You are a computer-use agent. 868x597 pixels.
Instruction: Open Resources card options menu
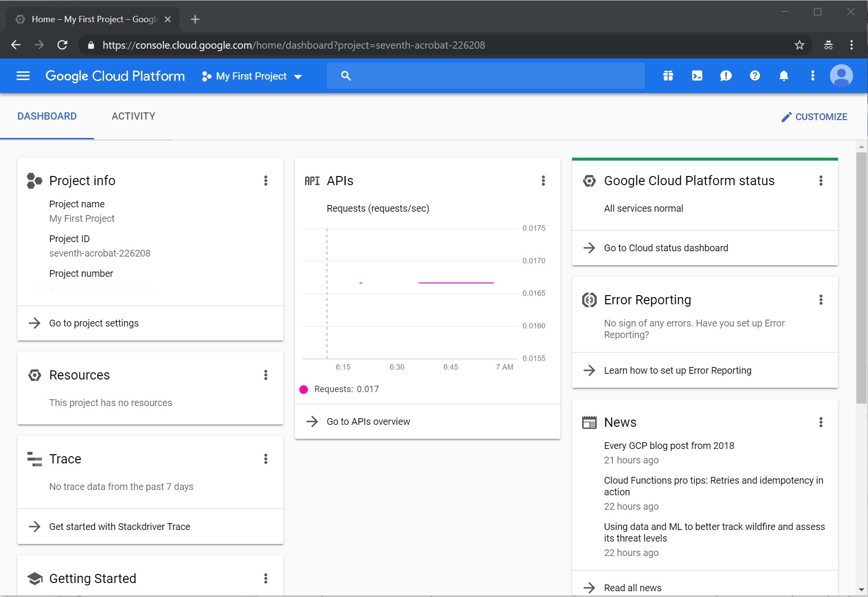(266, 375)
